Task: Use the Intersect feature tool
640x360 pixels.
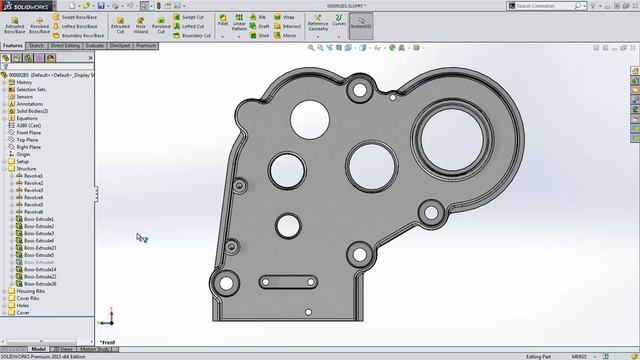Action: coord(287,26)
